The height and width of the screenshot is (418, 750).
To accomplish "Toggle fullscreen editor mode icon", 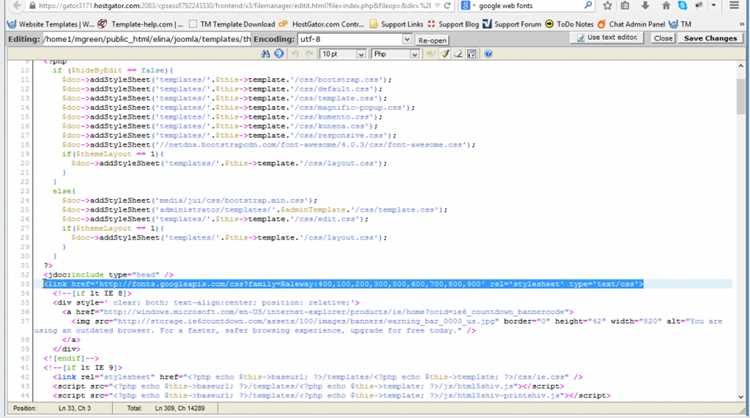I will click(x=472, y=54).
